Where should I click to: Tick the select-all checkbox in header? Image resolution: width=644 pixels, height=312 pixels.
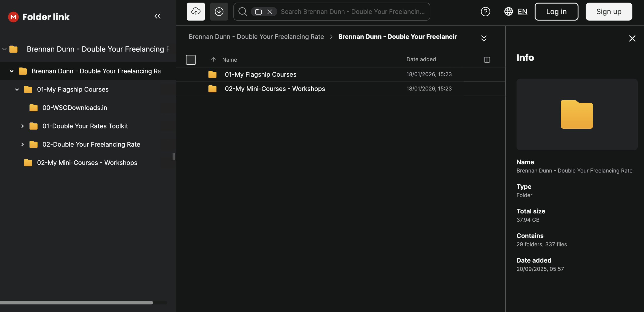tap(191, 60)
